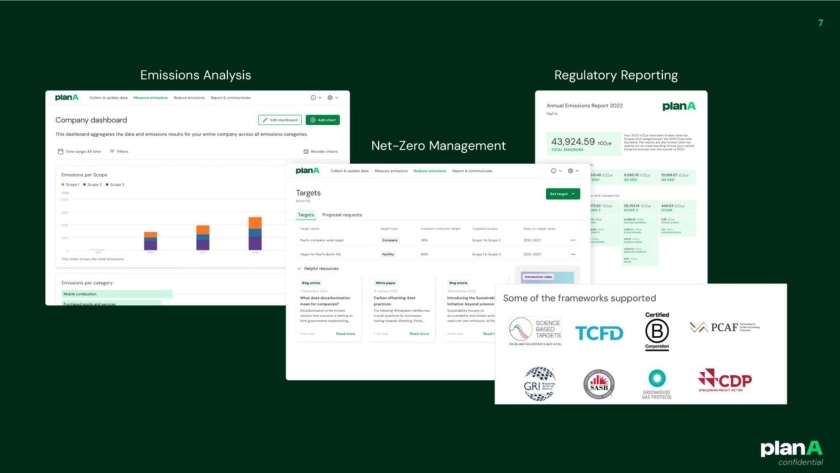Screen dimensions: 840x473
Task: Collapse the Helpful resources section
Action: pos(300,268)
